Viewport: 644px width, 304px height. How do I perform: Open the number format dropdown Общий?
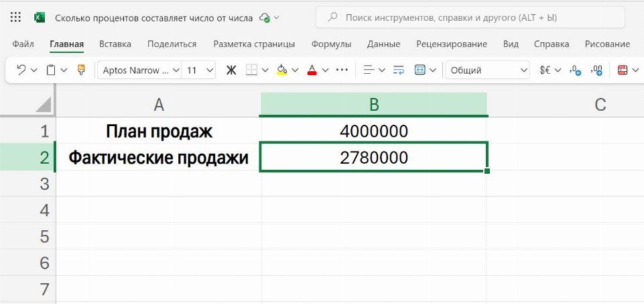[x=488, y=70]
